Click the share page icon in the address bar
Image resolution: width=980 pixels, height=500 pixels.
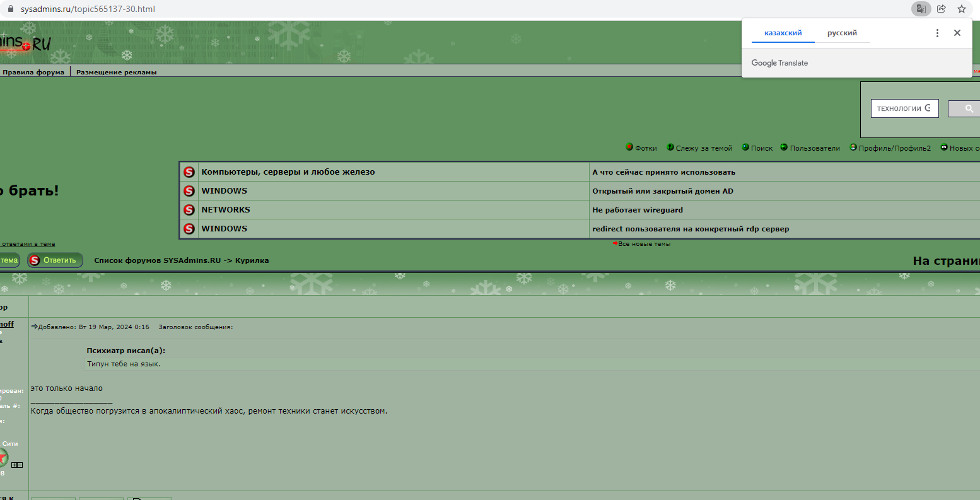click(x=942, y=9)
